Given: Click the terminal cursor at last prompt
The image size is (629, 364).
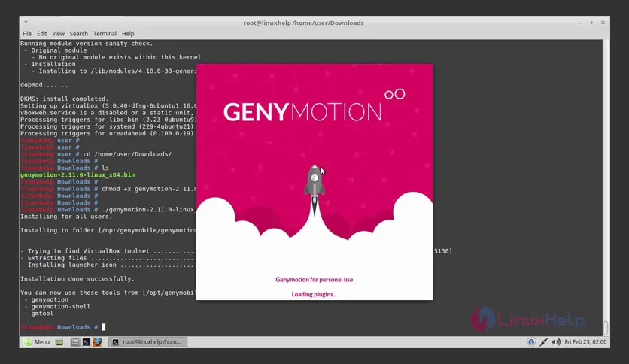Looking at the screenshot, I should tap(104, 327).
